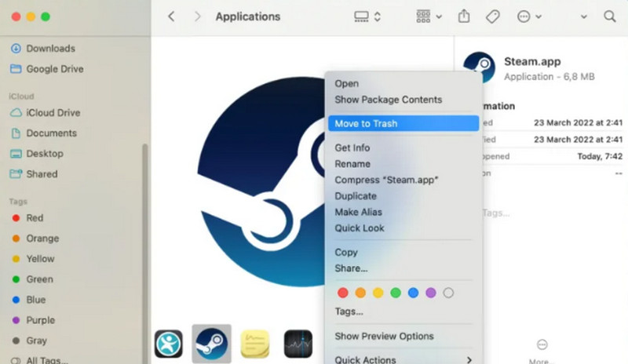Filter by the Purple sidebar tag
The height and width of the screenshot is (364, 628).
click(34, 320)
